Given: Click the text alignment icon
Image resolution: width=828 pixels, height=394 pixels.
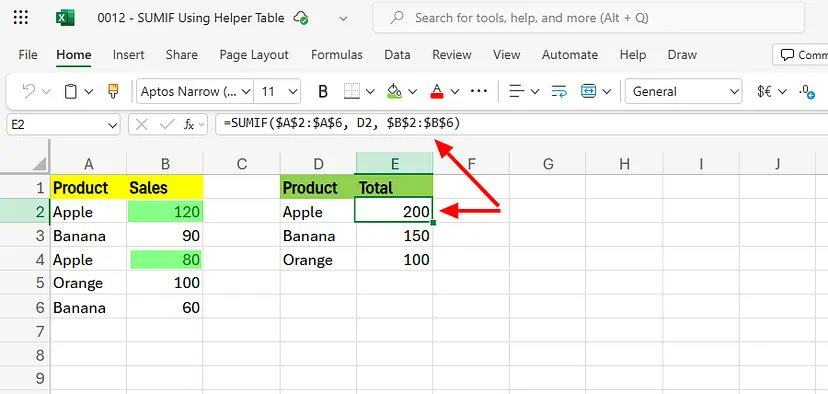Looking at the screenshot, I should [516, 92].
